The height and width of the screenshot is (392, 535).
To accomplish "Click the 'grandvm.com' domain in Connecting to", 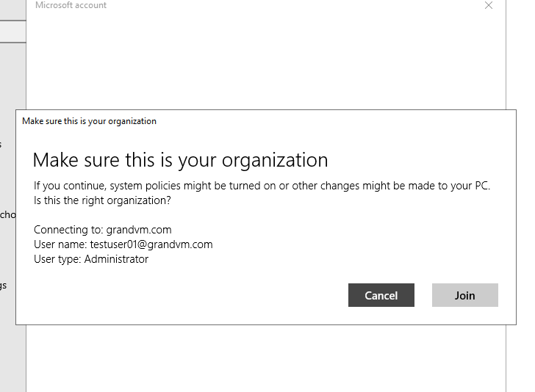I will pyautogui.click(x=138, y=230).
